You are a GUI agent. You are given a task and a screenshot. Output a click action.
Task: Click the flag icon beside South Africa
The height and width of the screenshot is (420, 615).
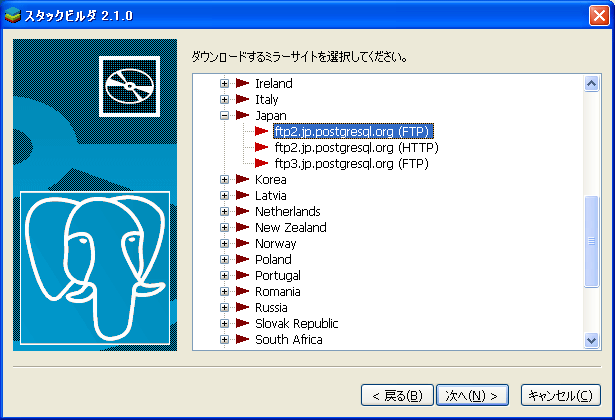(x=242, y=339)
